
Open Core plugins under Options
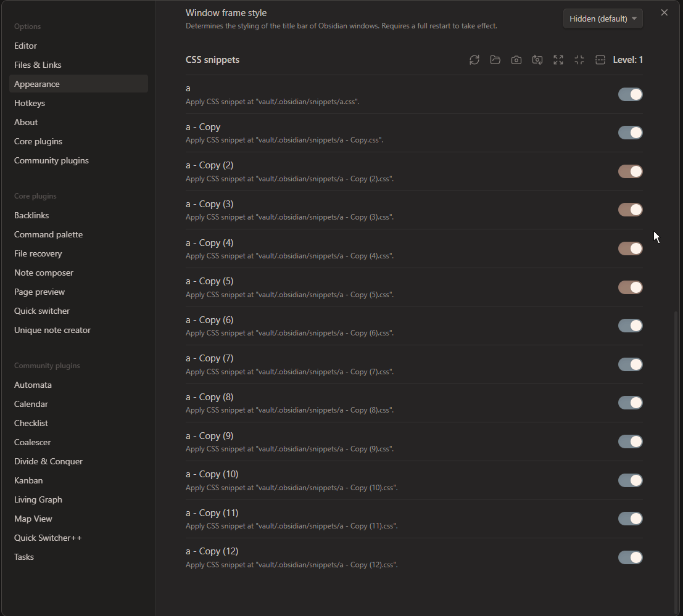point(78,141)
